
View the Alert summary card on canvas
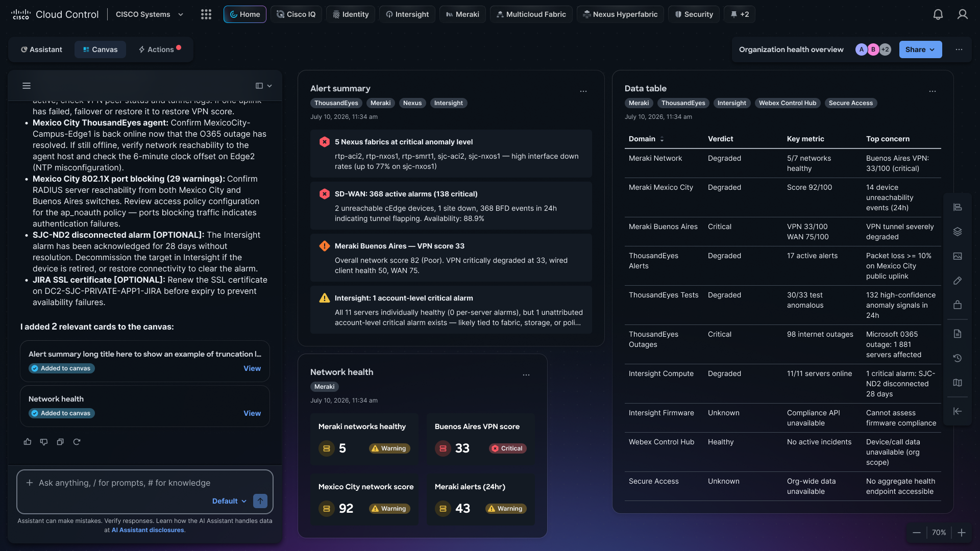[252, 368]
